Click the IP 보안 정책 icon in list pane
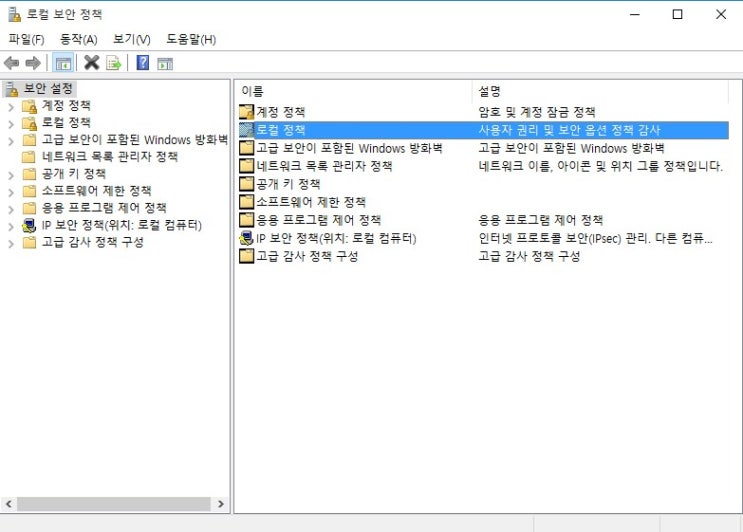This screenshot has height=532, width=743. coord(246,238)
